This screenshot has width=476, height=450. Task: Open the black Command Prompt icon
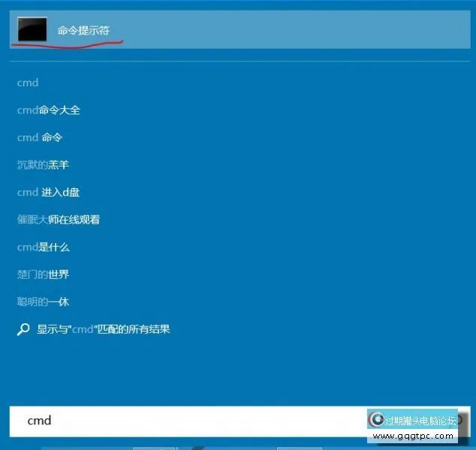coord(32,29)
